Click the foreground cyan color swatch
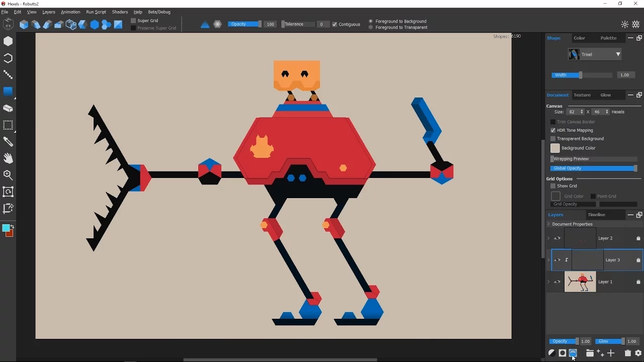644x362 pixels. coord(6,228)
